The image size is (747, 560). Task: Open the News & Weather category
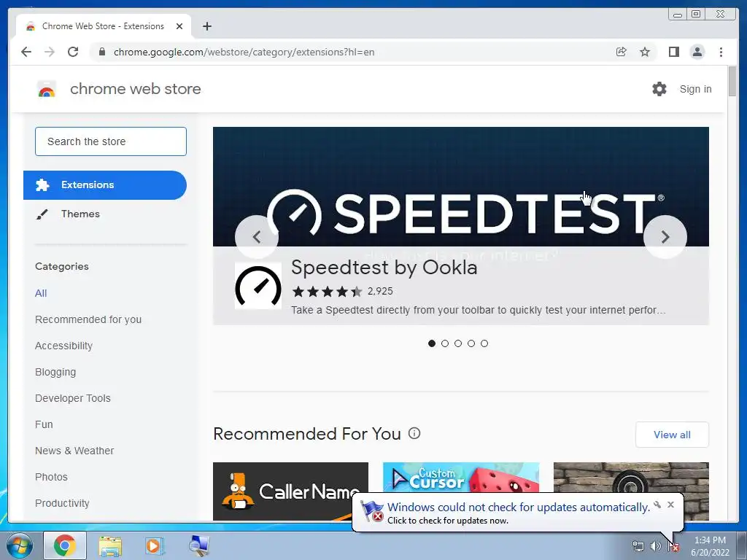[x=74, y=451]
